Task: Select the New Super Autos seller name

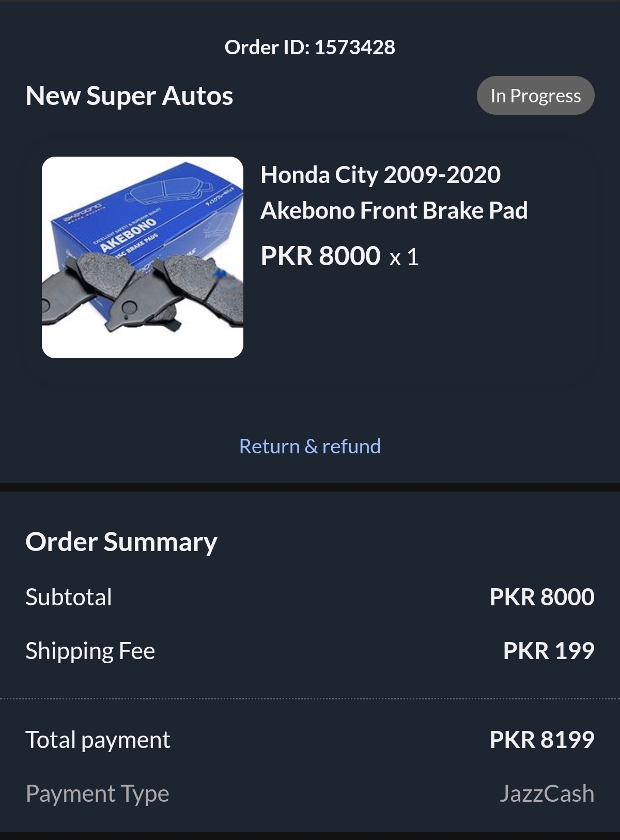Action: (129, 96)
